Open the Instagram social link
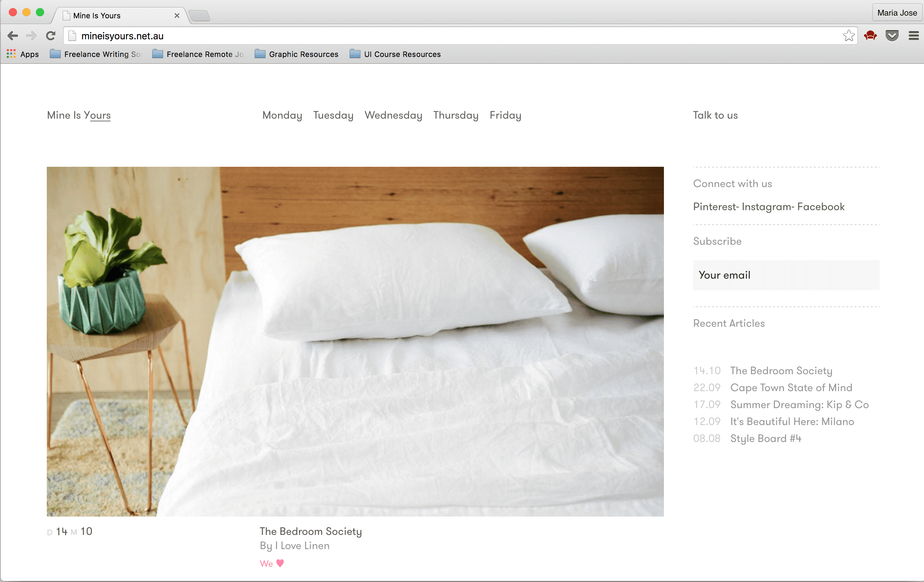This screenshot has height=582, width=924. [x=767, y=207]
